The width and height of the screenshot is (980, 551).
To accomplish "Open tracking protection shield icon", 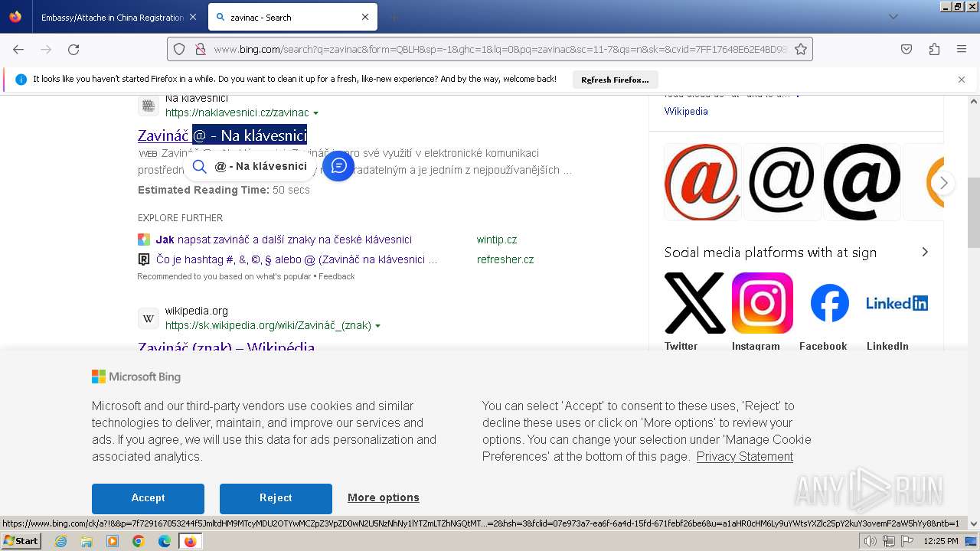I will (179, 49).
